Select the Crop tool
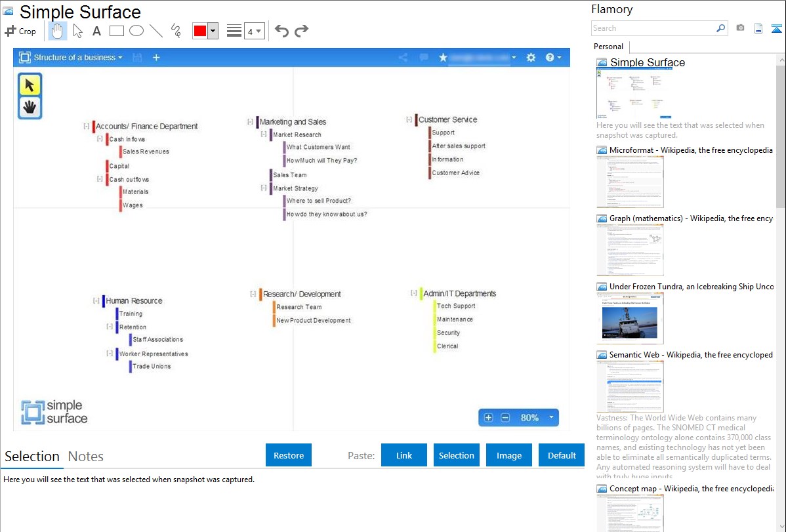Image resolution: width=786 pixels, height=532 pixels. point(20,31)
